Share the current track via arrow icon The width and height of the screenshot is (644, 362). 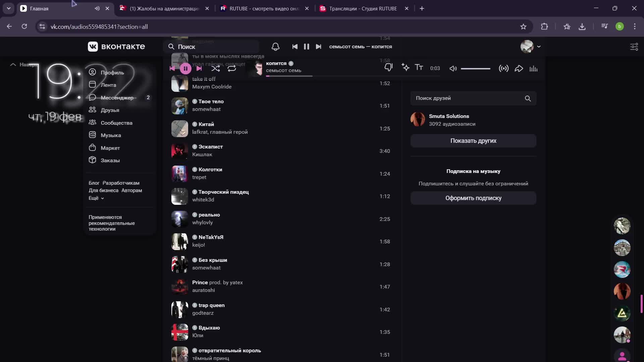(x=519, y=69)
